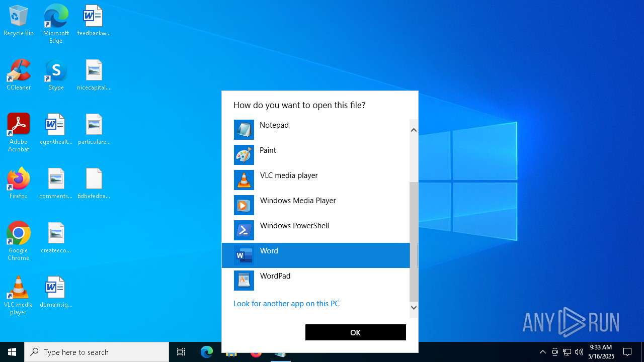Click scroll down arrow in app list
Image resolution: width=644 pixels, height=362 pixels.
point(414,307)
